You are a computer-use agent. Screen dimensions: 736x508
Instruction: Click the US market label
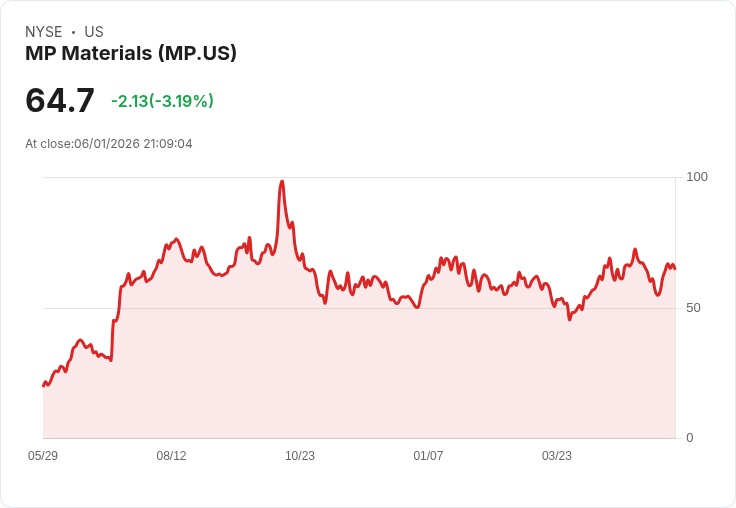pyautogui.click(x=94, y=32)
